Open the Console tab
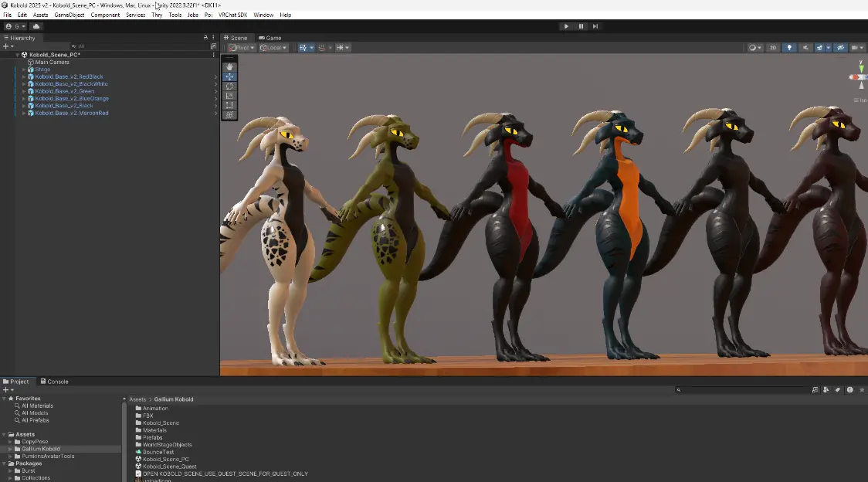868x482 pixels. (x=54, y=382)
